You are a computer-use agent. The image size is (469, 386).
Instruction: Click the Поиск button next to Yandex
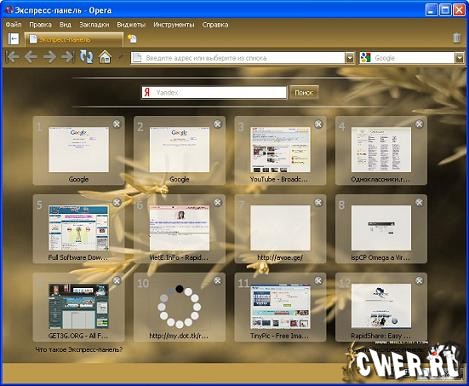pos(304,92)
